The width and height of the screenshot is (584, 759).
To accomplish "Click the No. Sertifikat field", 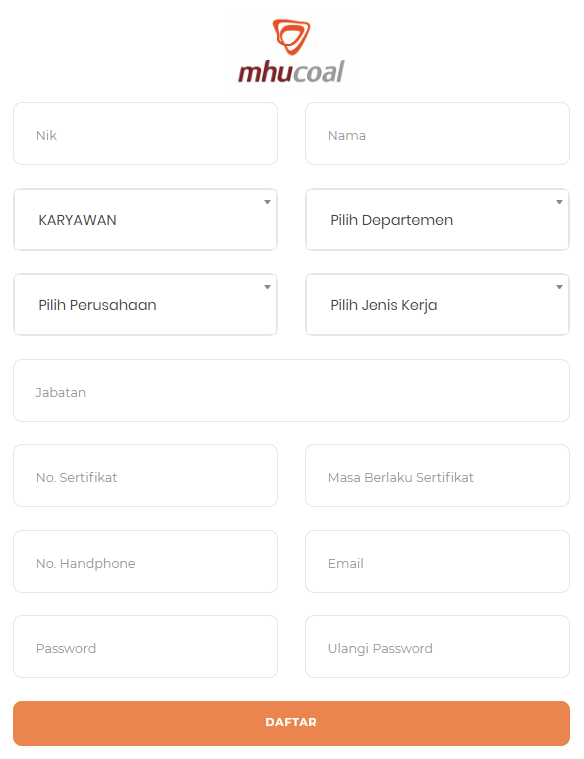I will (x=145, y=476).
